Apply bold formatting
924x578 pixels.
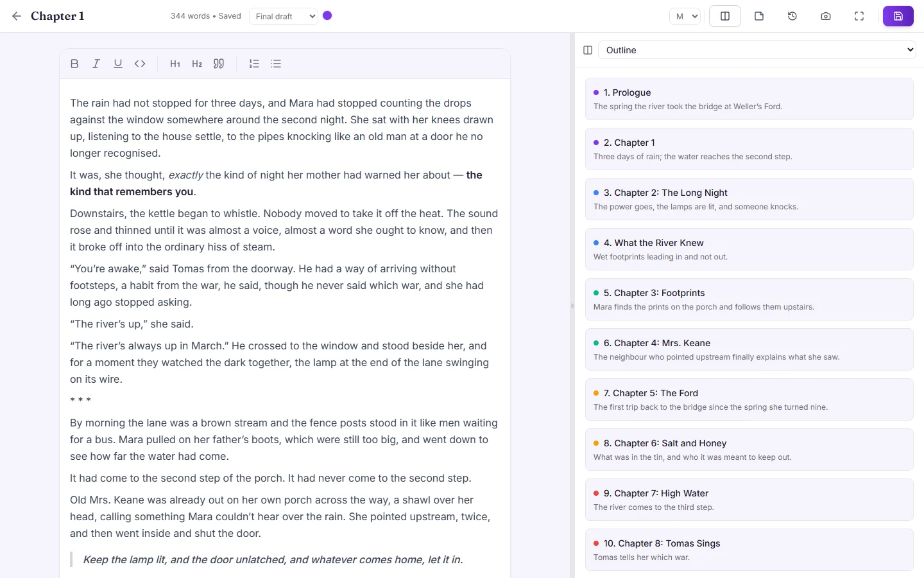(x=74, y=64)
